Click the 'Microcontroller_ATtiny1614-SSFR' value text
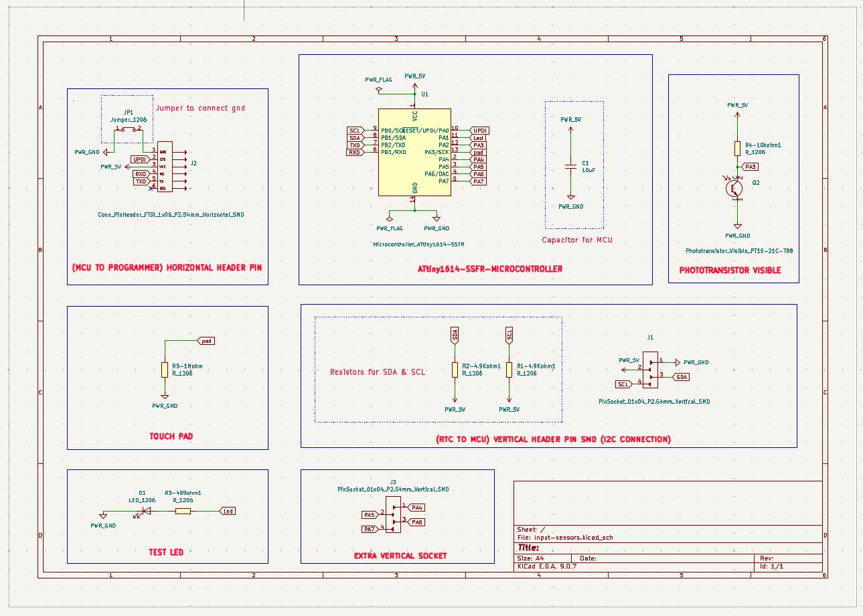The image size is (863, 616). click(x=418, y=244)
